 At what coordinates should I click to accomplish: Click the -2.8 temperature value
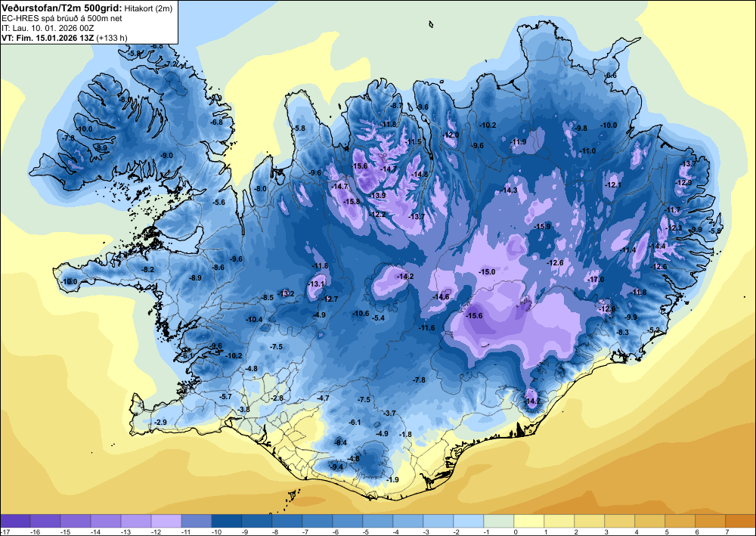point(277,398)
